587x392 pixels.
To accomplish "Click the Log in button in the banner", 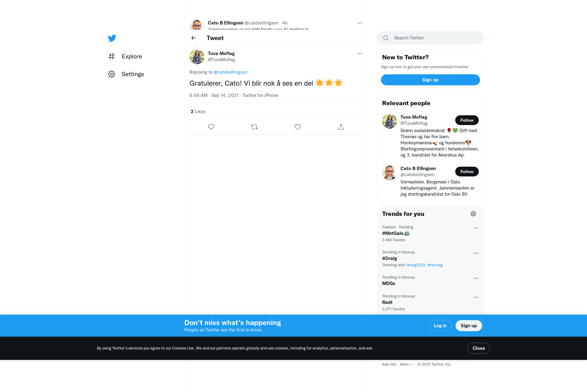I will (440, 326).
